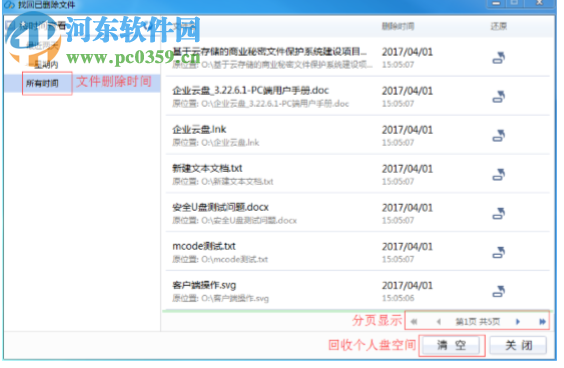The image size is (564, 368).
Task: Go to the previous page arrow
Action: (x=438, y=322)
